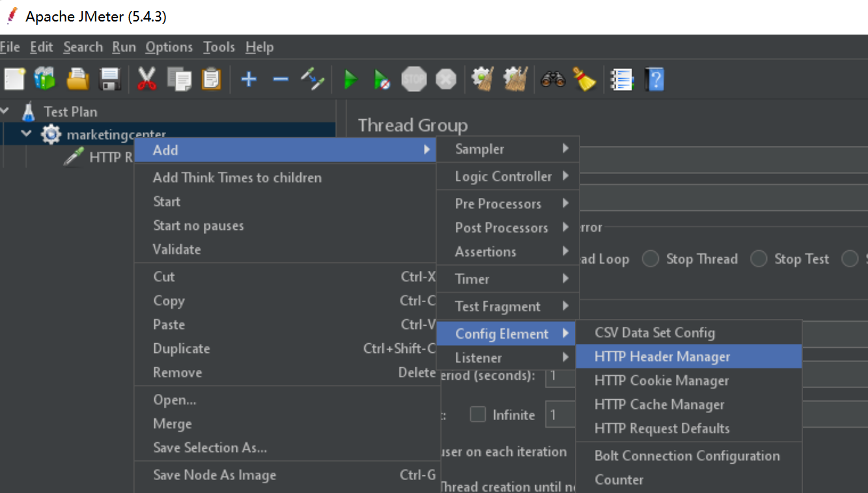
Task: Expand all nodes with the plus icon
Action: [x=249, y=79]
